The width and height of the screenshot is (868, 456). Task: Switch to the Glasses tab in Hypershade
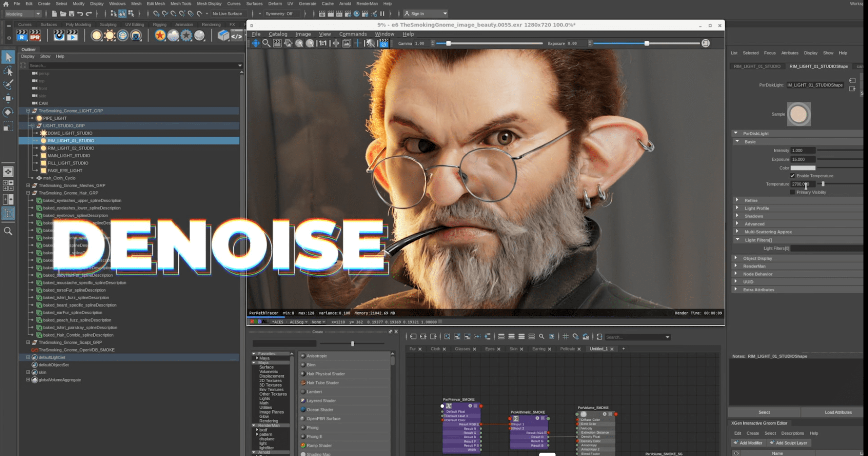point(463,349)
